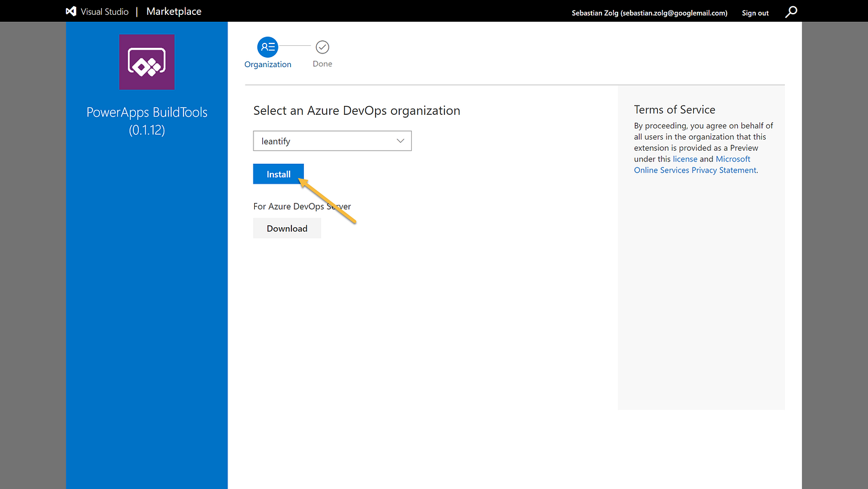
Task: Click the Install button
Action: point(278,174)
